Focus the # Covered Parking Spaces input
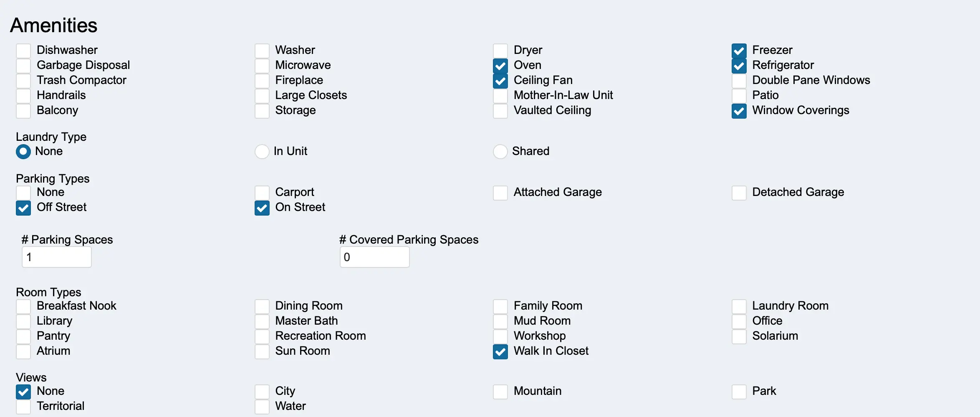The width and height of the screenshot is (980, 417). pyautogui.click(x=374, y=257)
